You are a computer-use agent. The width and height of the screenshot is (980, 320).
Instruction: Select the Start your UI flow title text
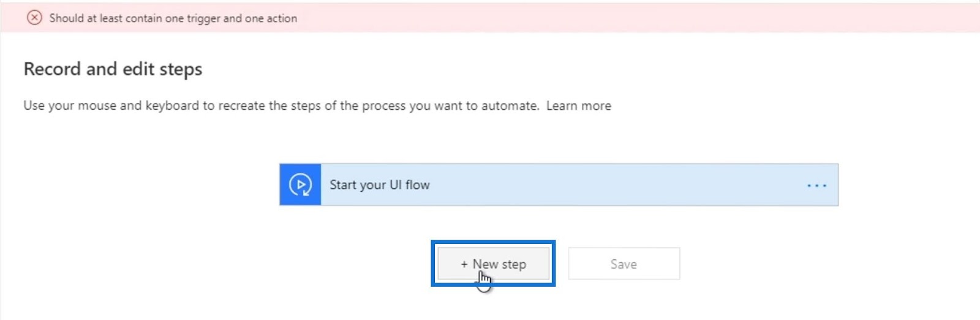[380, 185]
